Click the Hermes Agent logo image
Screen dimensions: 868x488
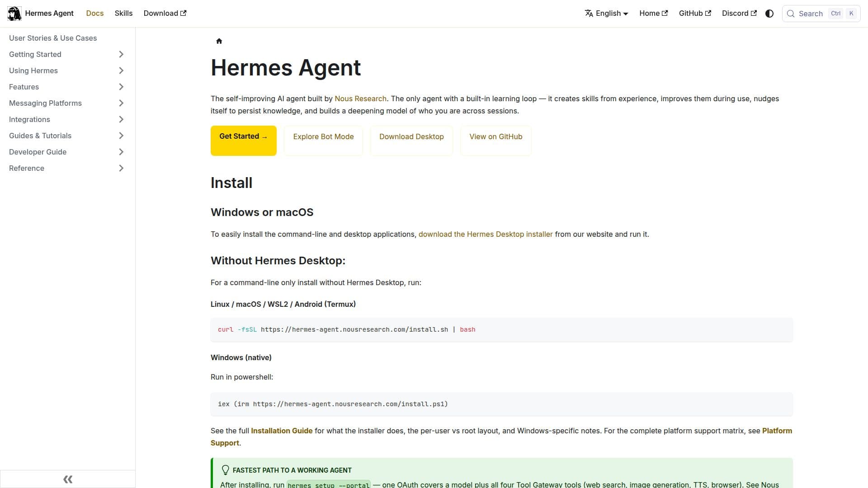point(14,14)
